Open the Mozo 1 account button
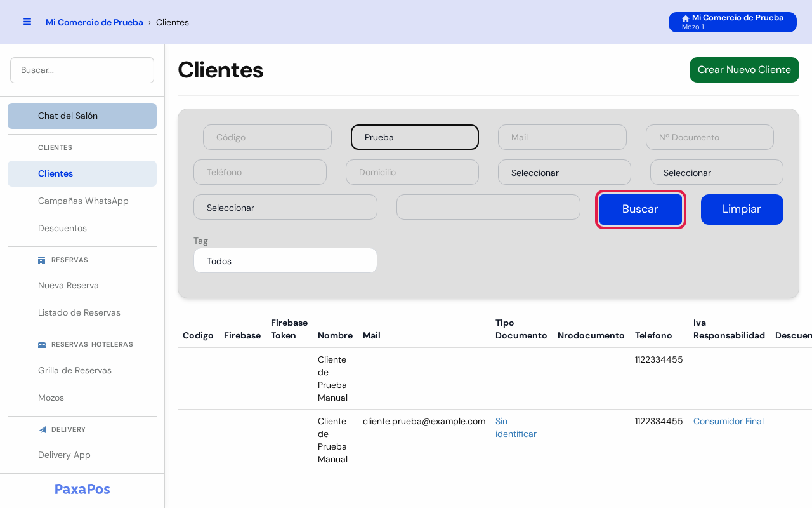Image resolution: width=812 pixels, height=508 pixels. point(733,22)
